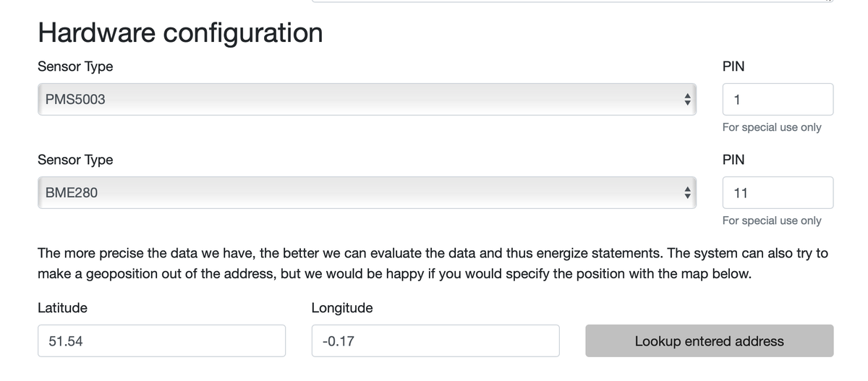Screen dimensions: 868x381
Task: Click the Longitude label
Action: [342, 307]
